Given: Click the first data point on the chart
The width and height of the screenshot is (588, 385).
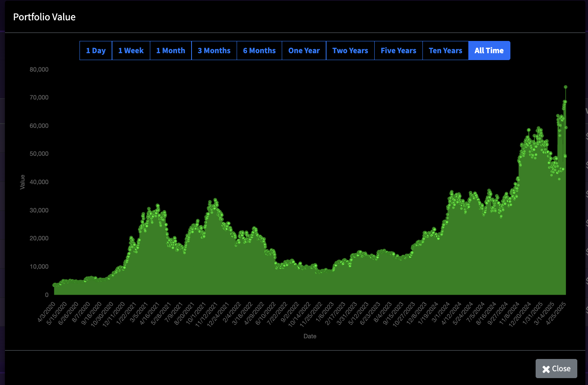Looking at the screenshot, I should [54, 285].
